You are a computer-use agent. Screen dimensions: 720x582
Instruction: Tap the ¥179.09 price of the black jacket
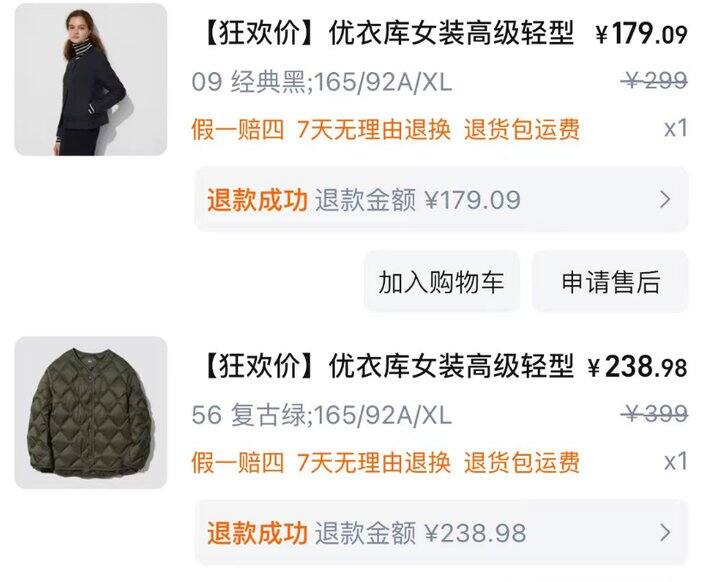pos(641,33)
